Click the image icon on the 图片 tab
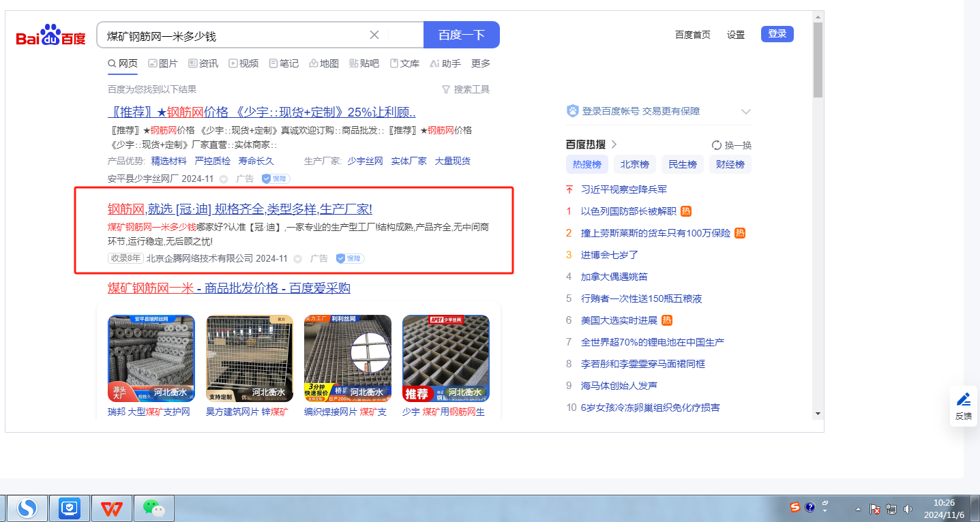Image resolution: width=980 pixels, height=522 pixels. pyautogui.click(x=153, y=63)
